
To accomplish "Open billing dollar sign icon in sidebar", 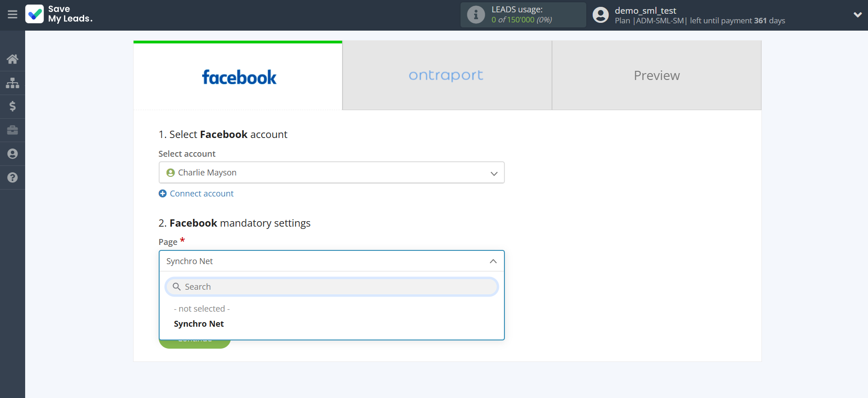I will (12, 106).
